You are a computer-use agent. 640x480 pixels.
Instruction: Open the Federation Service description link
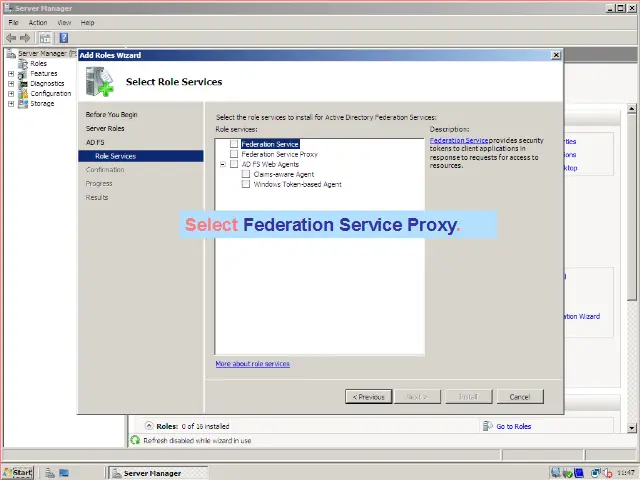[x=459, y=140]
